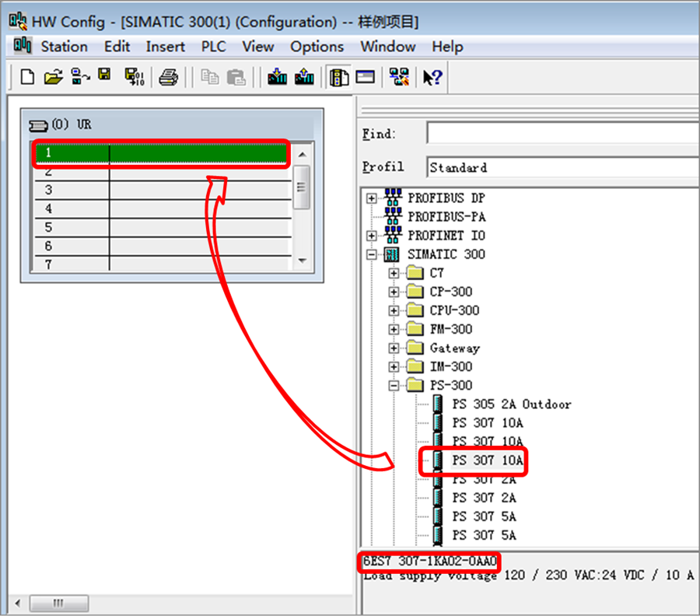The height and width of the screenshot is (616, 700).
Task: Click the address overview window icon
Action: click(x=366, y=77)
